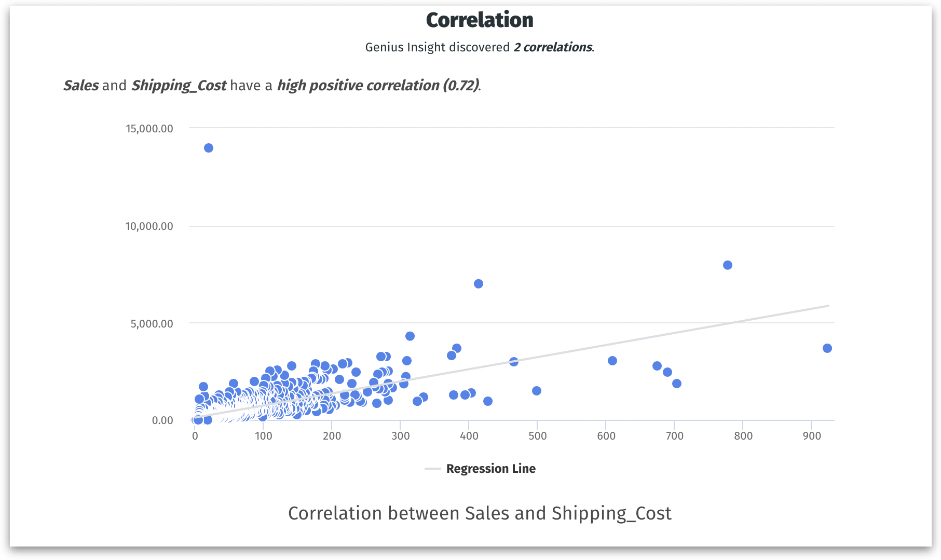The height and width of the screenshot is (560, 941).
Task: Select the rightmost data point on chart
Action: point(827,348)
